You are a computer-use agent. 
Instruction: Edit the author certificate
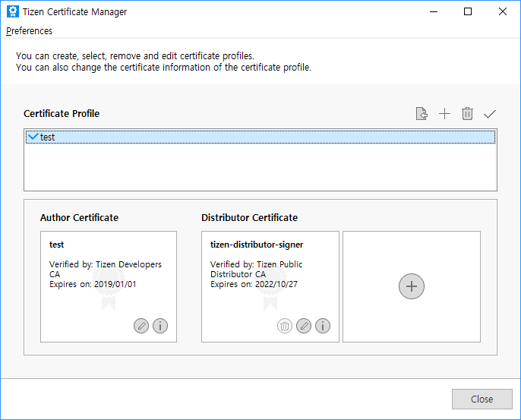[141, 326]
